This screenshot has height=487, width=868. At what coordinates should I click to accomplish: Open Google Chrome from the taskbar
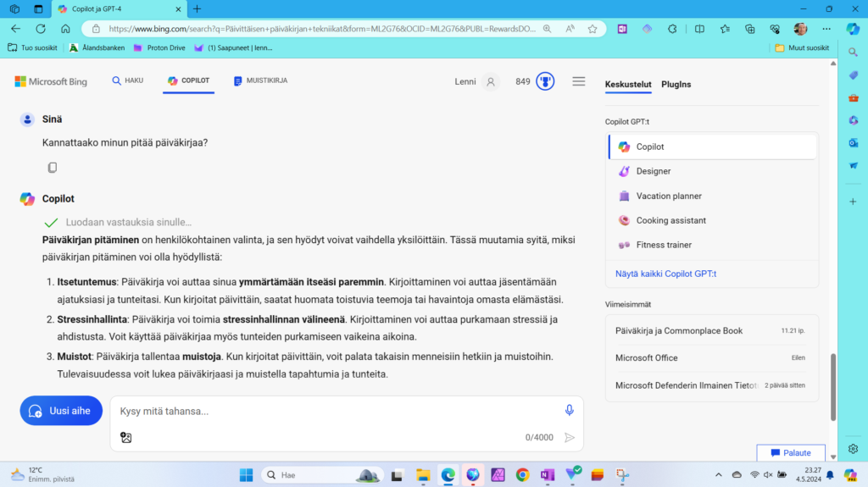[522, 475]
